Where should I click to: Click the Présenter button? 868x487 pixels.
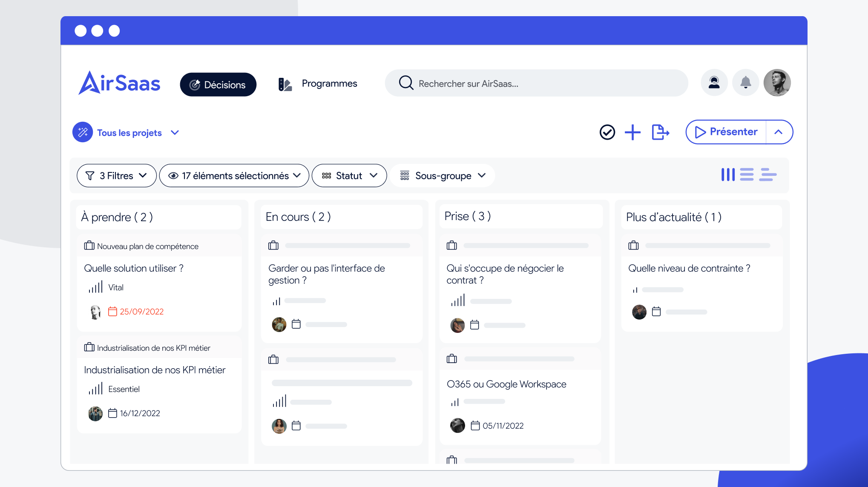726,132
